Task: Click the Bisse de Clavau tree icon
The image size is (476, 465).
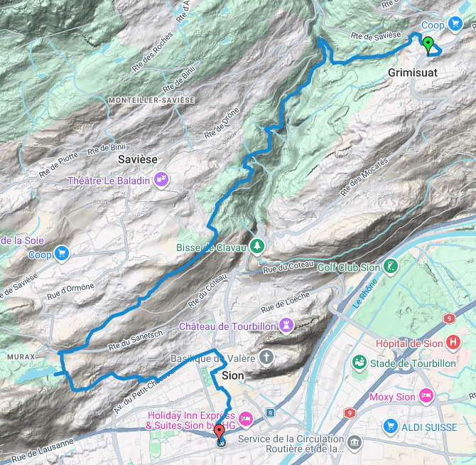Action: (257, 247)
